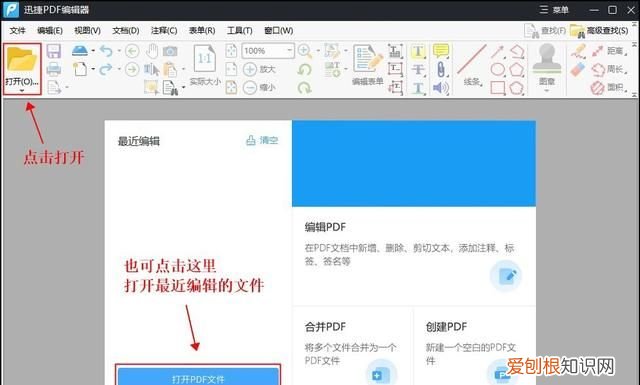Image resolution: width=640 pixels, height=385 pixels.
Task: Open the 文档(D) menu
Action: (x=126, y=31)
